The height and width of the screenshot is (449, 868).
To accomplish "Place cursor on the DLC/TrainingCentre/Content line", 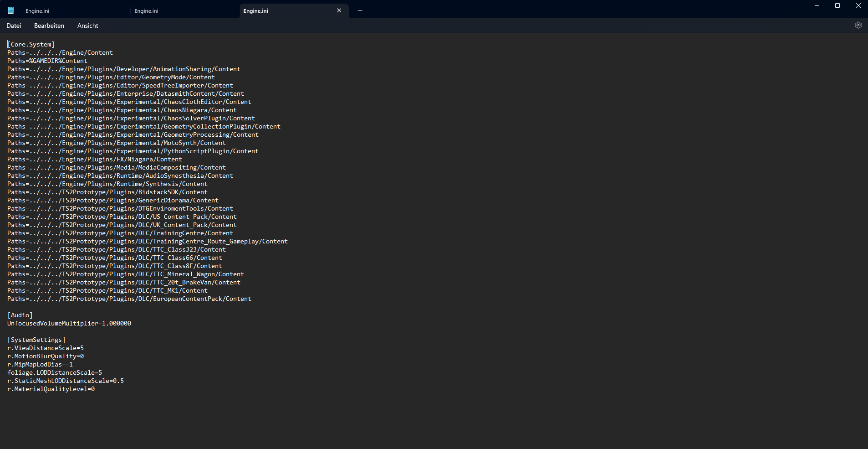I will (120, 233).
